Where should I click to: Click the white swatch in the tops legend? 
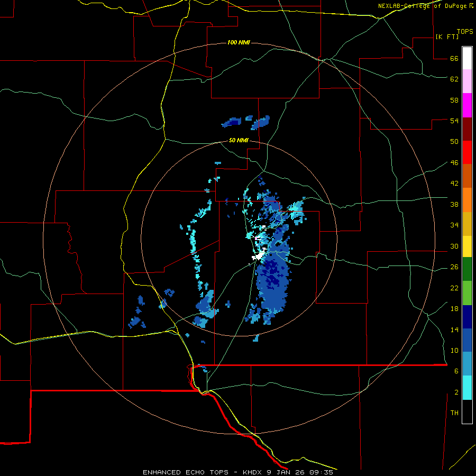pos(467,58)
